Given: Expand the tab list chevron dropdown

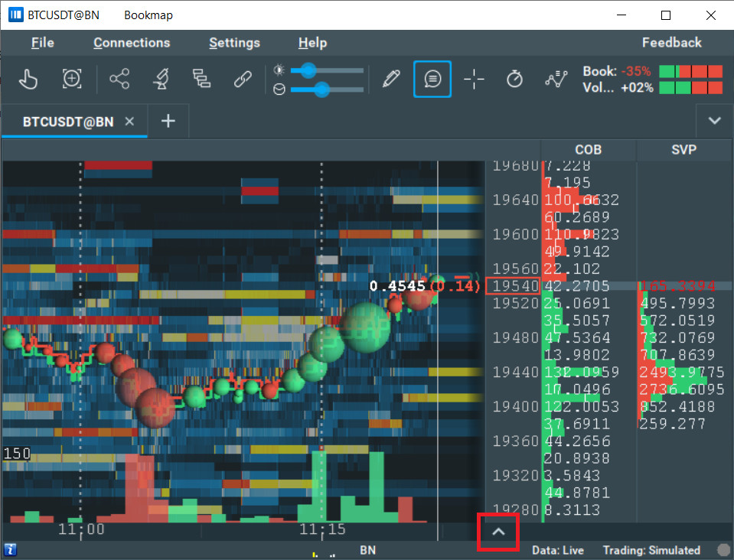Looking at the screenshot, I should point(714,121).
